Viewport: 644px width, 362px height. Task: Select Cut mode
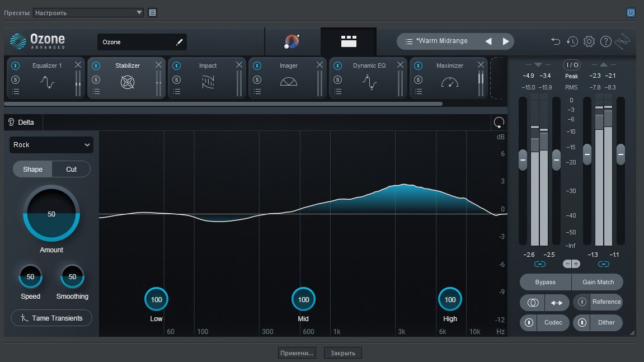(x=71, y=170)
